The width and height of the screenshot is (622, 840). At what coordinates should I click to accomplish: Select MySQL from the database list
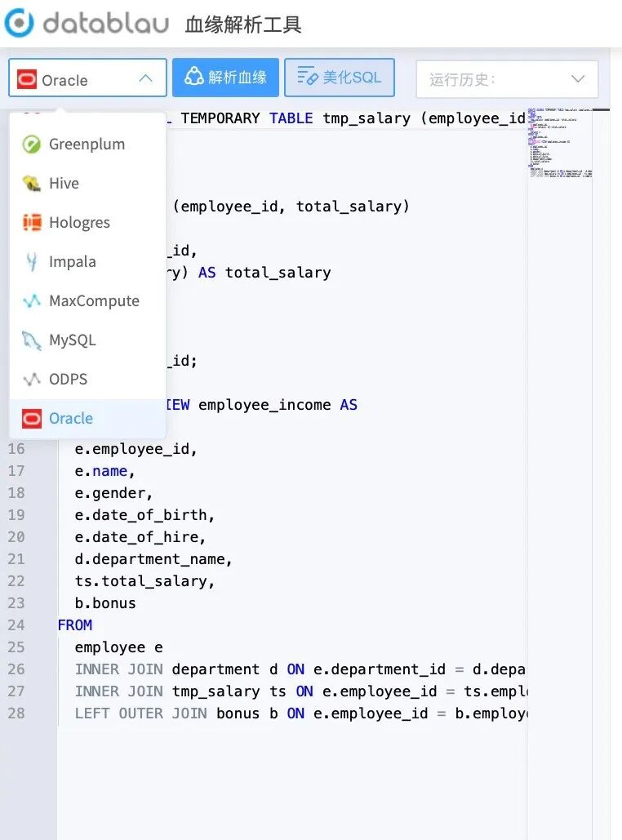coord(87,340)
